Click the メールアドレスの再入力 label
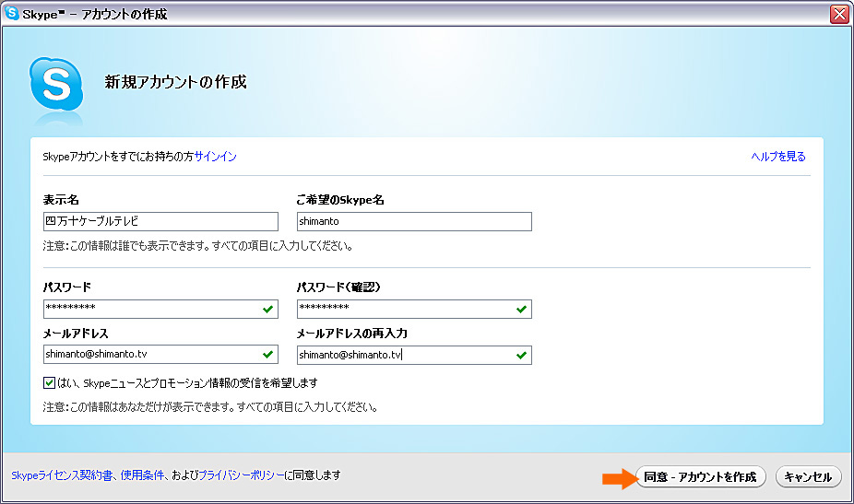This screenshot has height=504, width=854. (352, 334)
